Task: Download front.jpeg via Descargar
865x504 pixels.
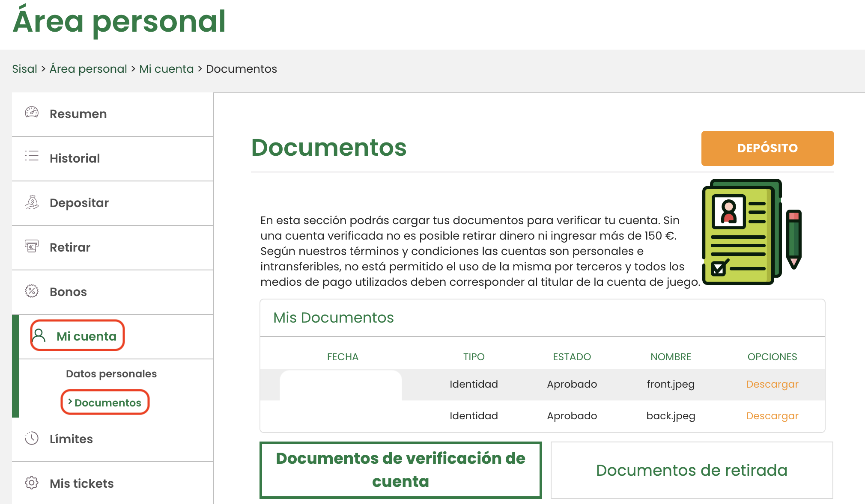Action: click(x=772, y=384)
